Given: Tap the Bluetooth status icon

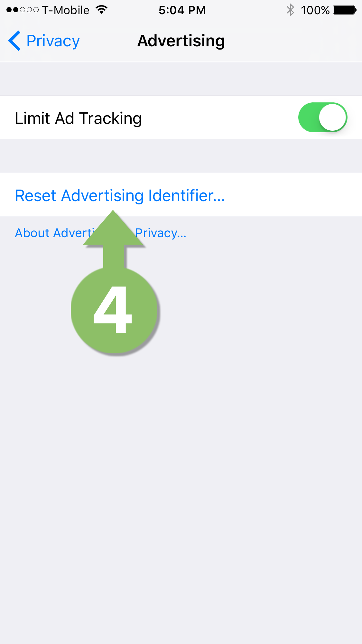Looking at the screenshot, I should point(290,10).
